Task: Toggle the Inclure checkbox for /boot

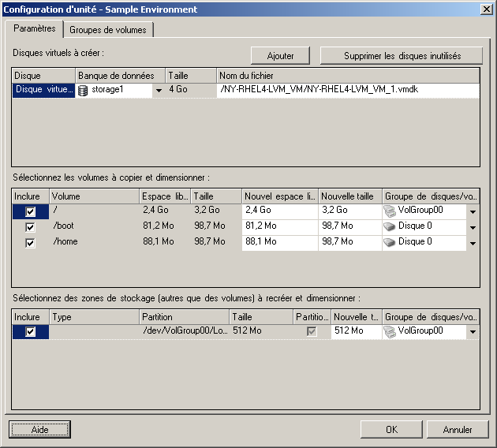Action: pos(30,227)
